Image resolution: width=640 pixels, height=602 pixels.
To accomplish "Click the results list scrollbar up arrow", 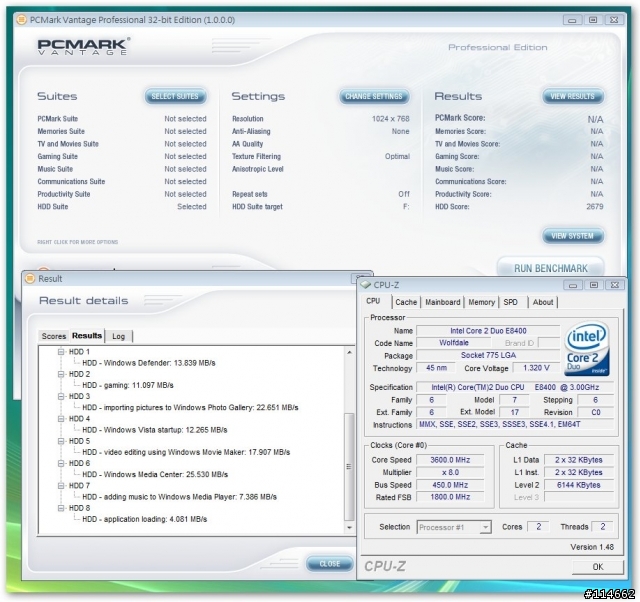I will (x=349, y=352).
